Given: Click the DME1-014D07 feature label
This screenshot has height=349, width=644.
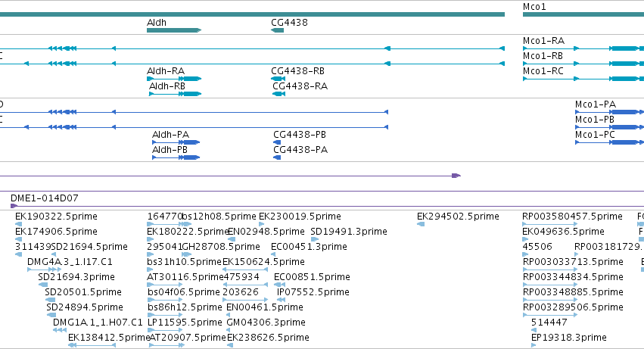Looking at the screenshot, I should (x=45, y=198).
